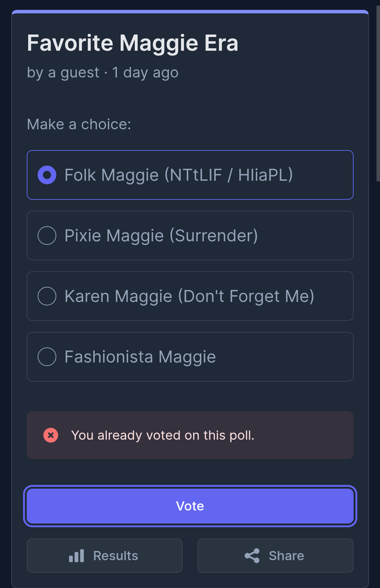Viewport: 380px width, 588px height.
Task: Click the "Pixie Maggie (Surrender)" option text
Action: 161,236
